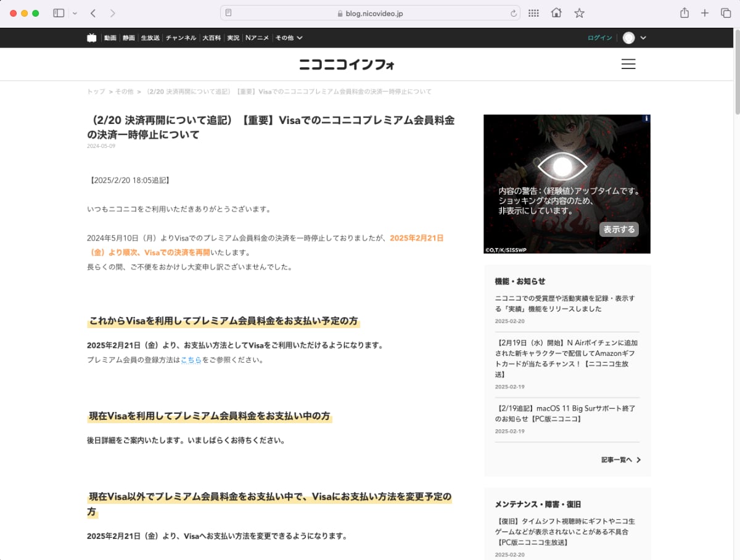Click the ログイン link

click(x=599, y=38)
